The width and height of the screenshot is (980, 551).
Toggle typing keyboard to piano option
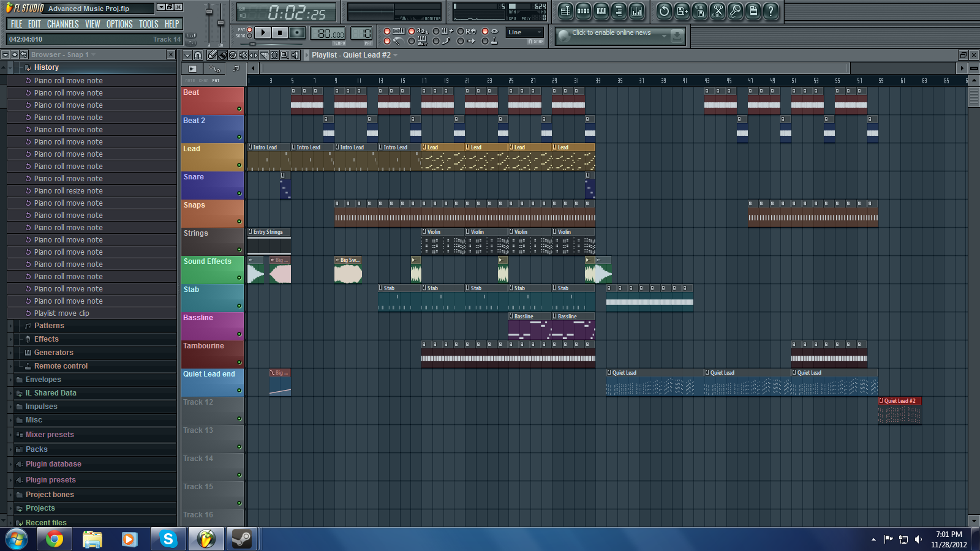pos(387,31)
